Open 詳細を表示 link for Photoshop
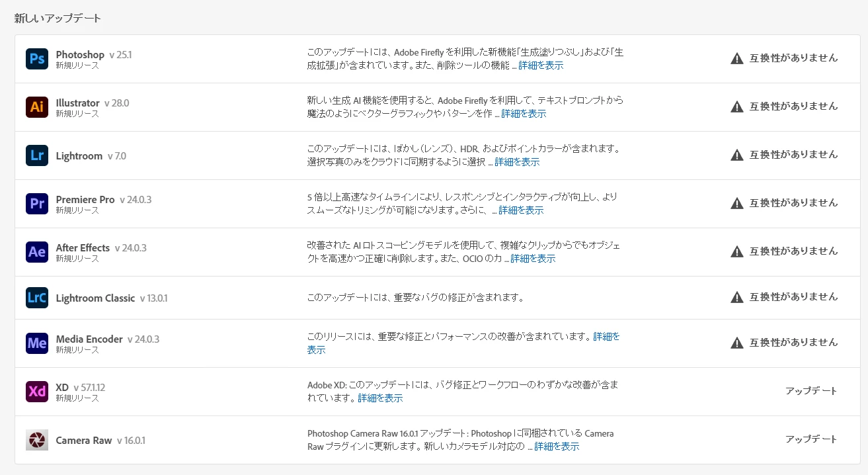This screenshot has height=475, width=868. (541, 65)
